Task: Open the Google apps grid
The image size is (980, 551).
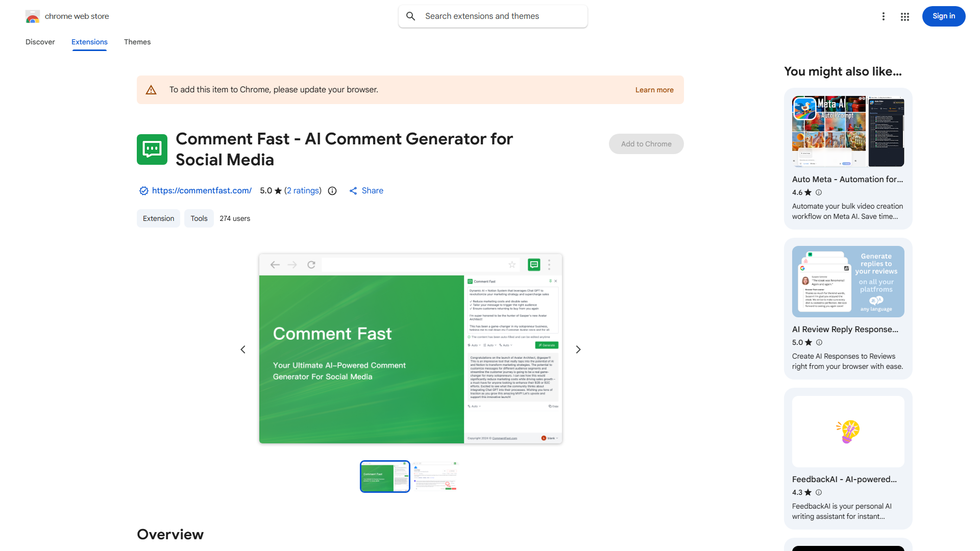Action: (x=905, y=16)
